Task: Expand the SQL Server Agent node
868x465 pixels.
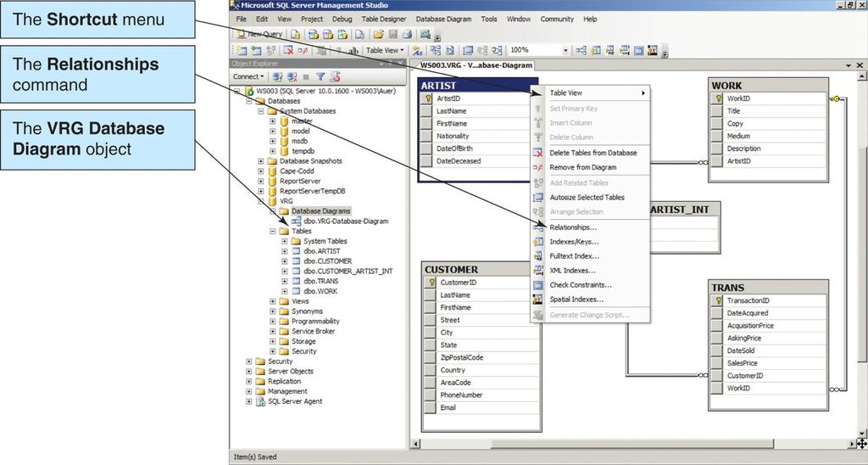Action: coord(248,401)
